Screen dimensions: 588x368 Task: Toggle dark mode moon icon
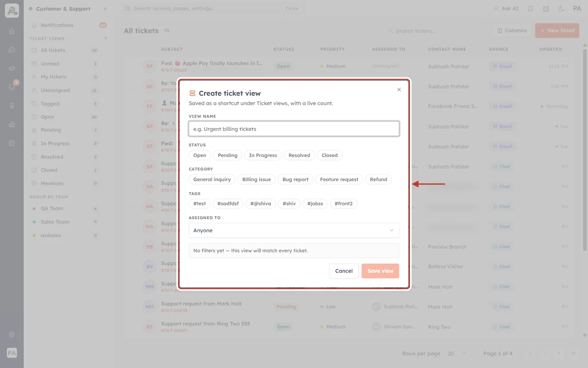coord(561,9)
